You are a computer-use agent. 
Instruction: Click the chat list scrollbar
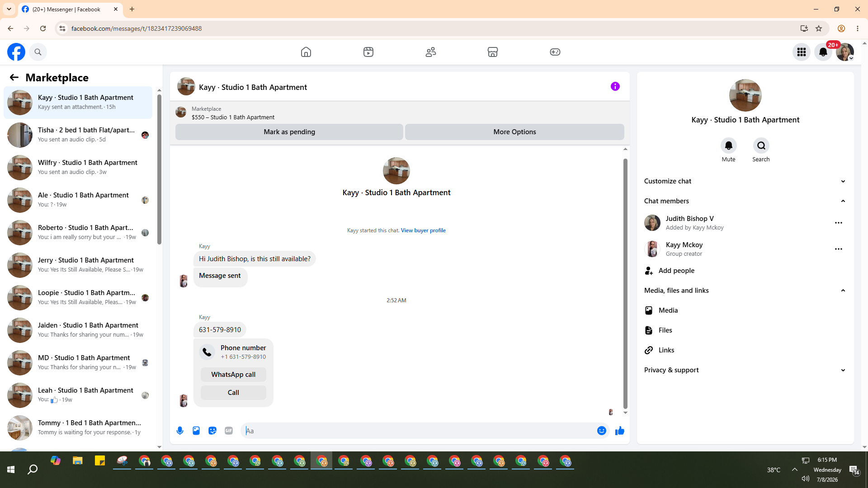159,169
